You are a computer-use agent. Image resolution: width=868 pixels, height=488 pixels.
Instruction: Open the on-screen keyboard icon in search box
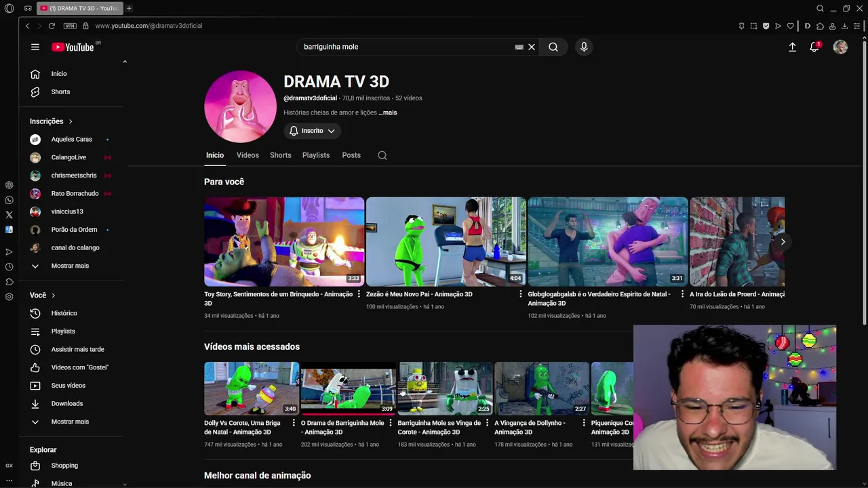pyautogui.click(x=519, y=47)
